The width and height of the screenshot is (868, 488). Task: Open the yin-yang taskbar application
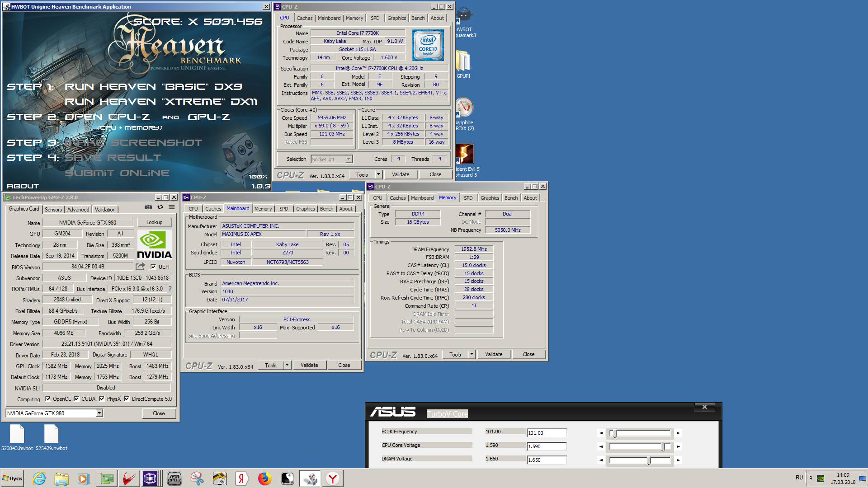point(287,479)
